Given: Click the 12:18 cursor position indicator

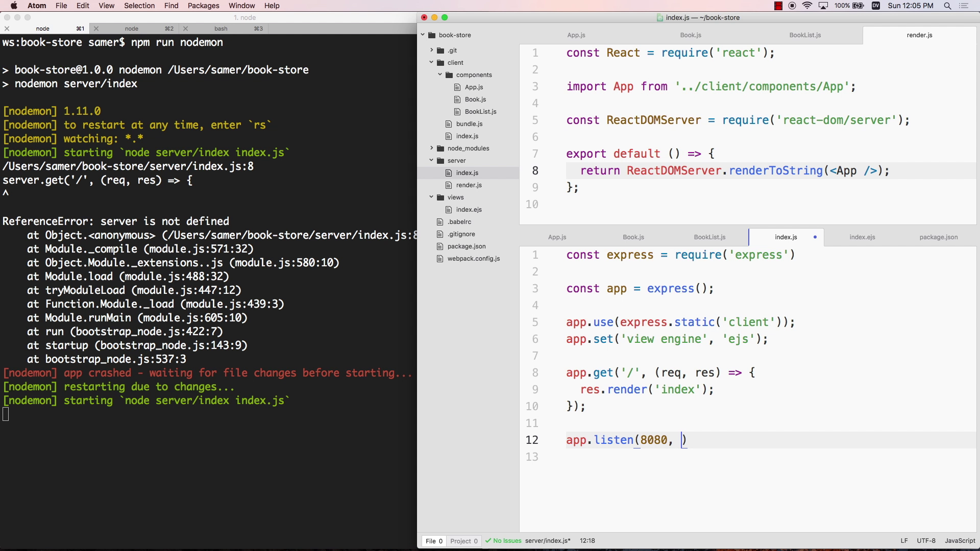Looking at the screenshot, I should pos(587,541).
